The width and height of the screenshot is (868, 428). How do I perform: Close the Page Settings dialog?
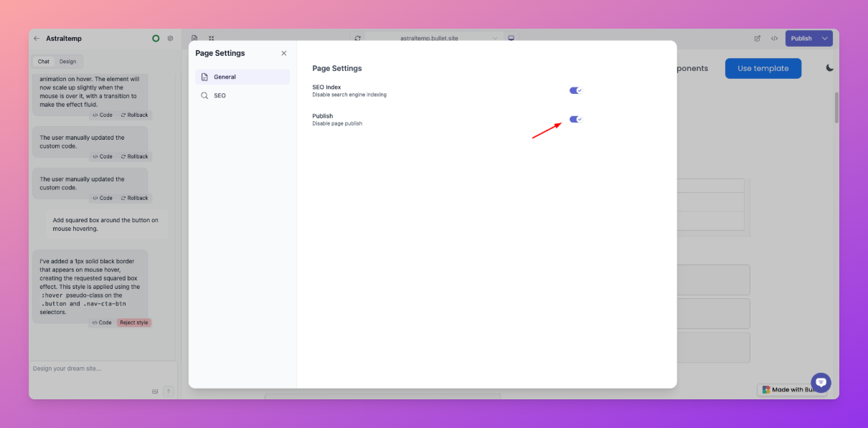click(x=284, y=53)
